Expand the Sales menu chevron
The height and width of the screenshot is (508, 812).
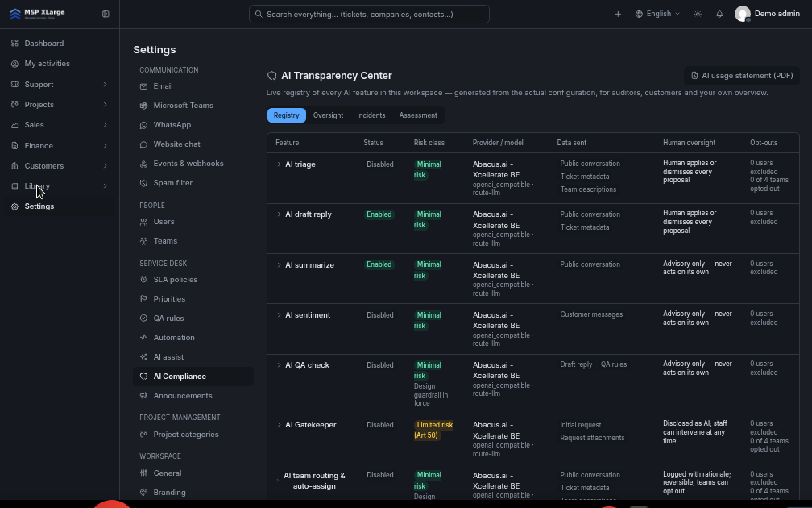(x=105, y=124)
